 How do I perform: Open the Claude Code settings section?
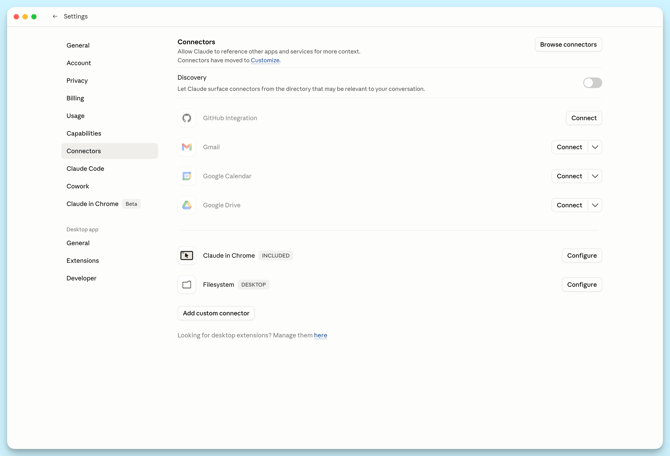(109, 168)
